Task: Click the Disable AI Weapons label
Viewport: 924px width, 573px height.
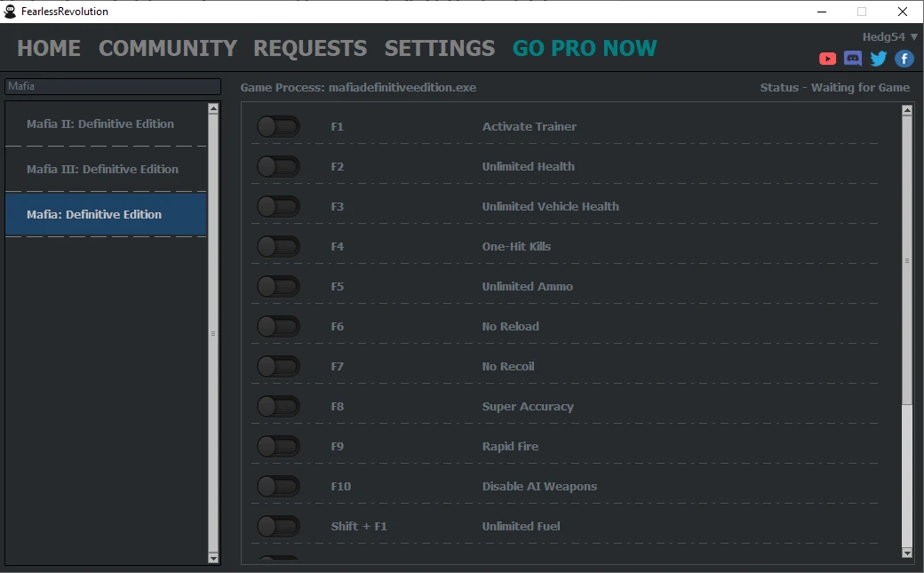Action: click(539, 486)
